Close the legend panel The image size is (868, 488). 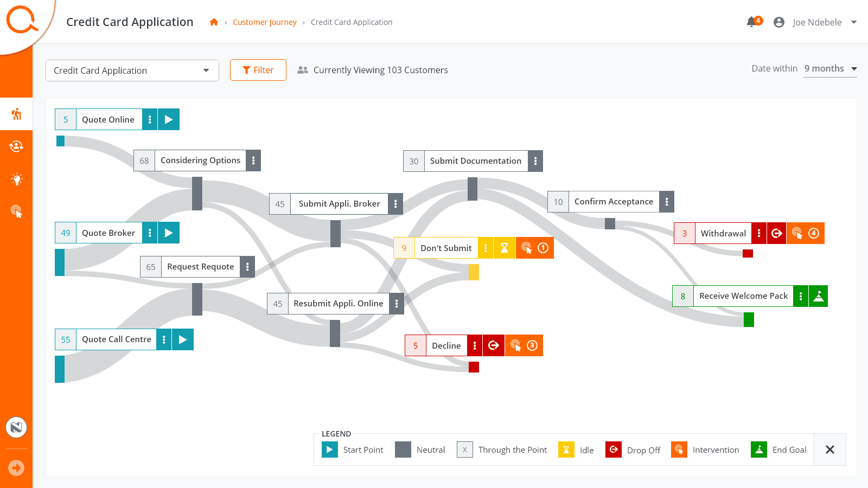click(x=829, y=450)
